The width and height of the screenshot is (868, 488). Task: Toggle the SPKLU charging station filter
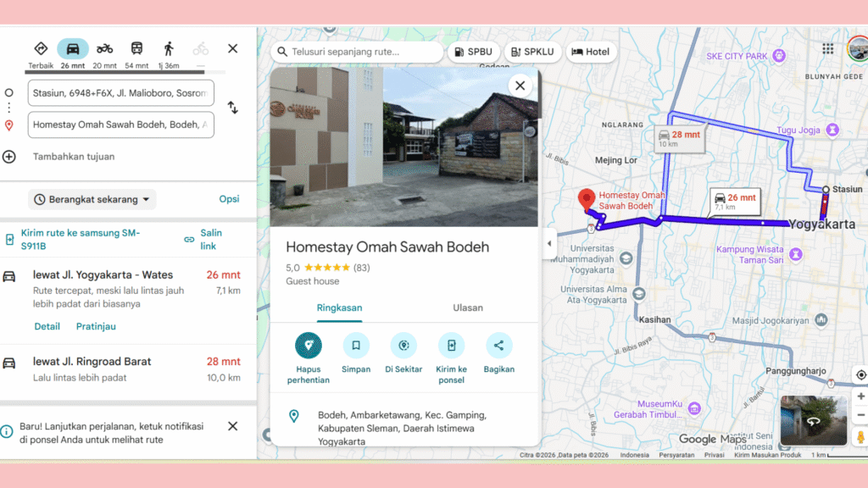pyautogui.click(x=531, y=52)
